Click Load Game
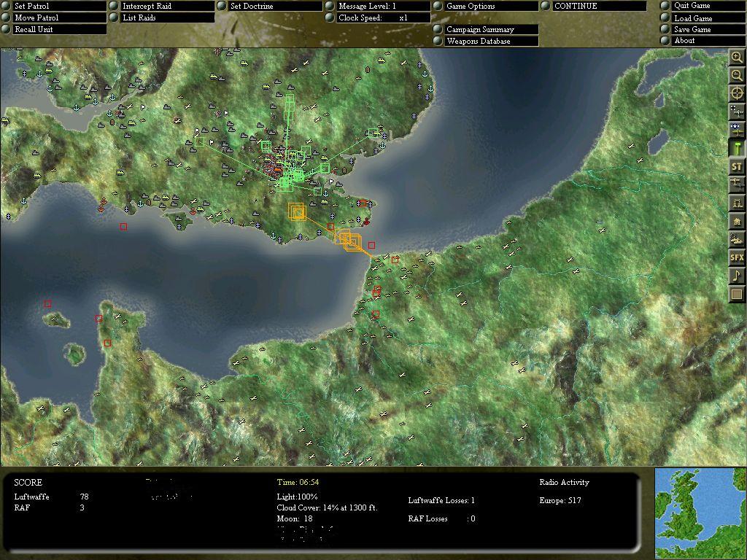747x560 pixels. pos(703,18)
